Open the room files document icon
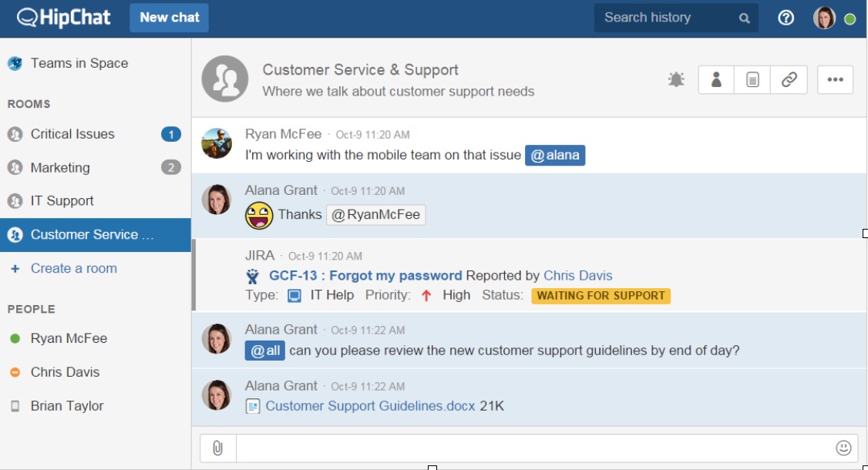Viewport: 868px width, 470px height. [x=752, y=79]
